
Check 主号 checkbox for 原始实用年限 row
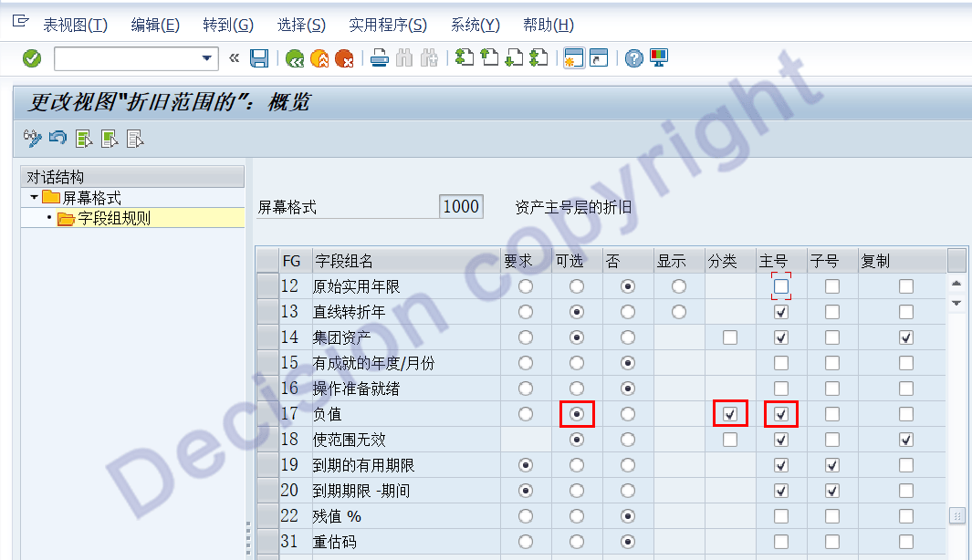(x=781, y=286)
